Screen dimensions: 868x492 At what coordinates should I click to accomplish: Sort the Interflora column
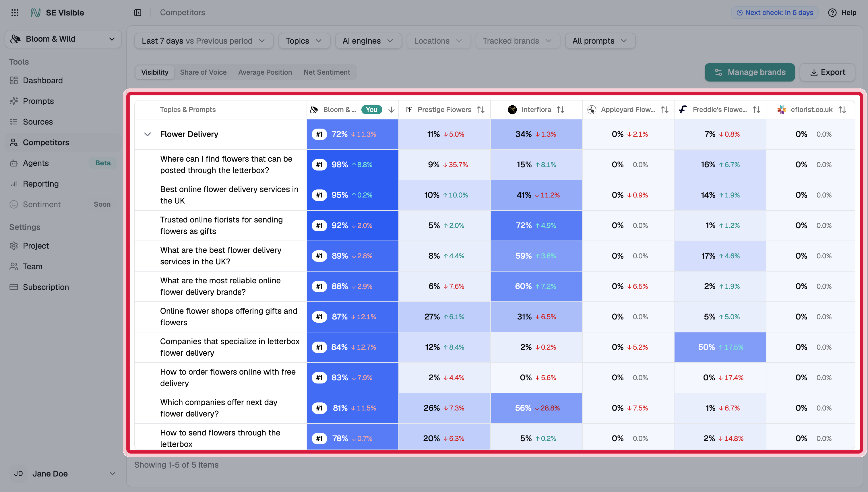pyautogui.click(x=561, y=109)
